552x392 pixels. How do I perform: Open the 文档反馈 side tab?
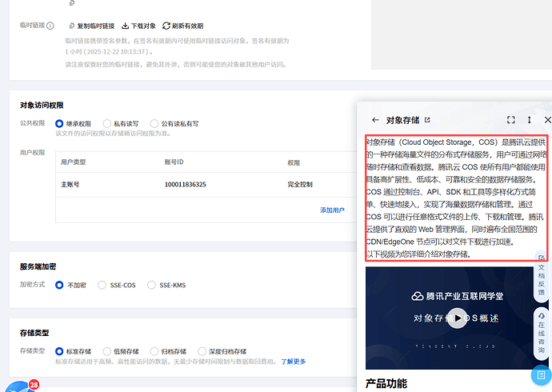pos(541,276)
